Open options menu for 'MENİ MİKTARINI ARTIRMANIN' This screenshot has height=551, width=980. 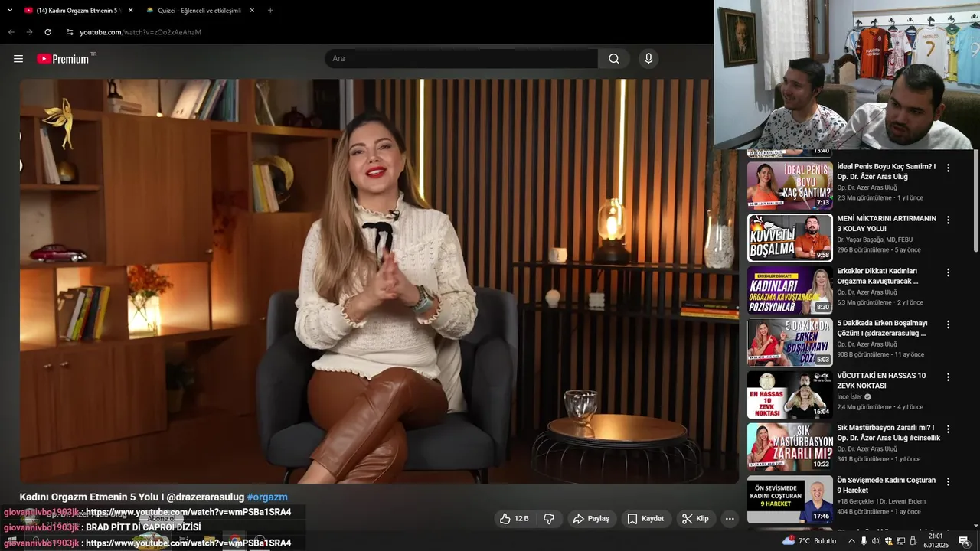(x=948, y=220)
